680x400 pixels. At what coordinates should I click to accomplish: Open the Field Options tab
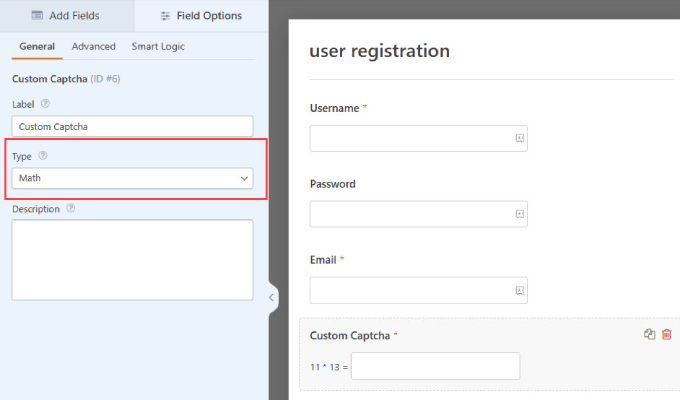(201, 16)
